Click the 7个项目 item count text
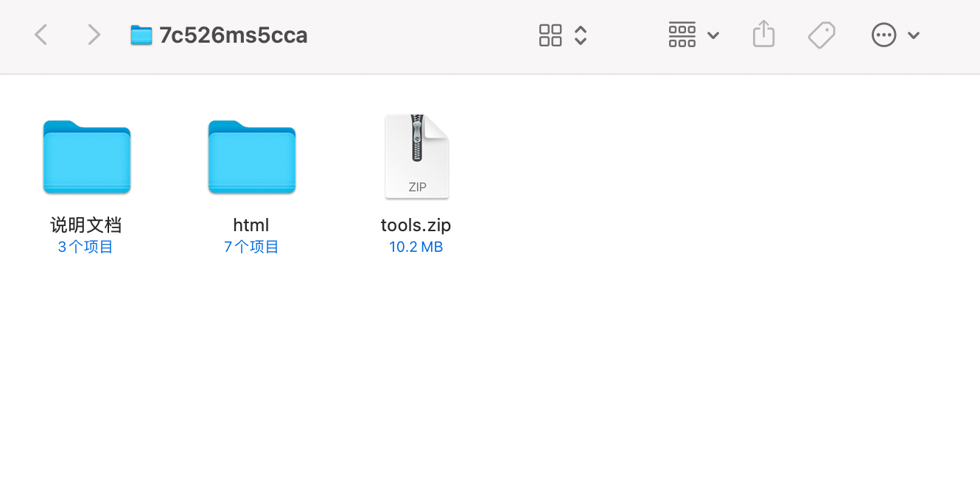The image size is (980, 483). pyautogui.click(x=251, y=247)
